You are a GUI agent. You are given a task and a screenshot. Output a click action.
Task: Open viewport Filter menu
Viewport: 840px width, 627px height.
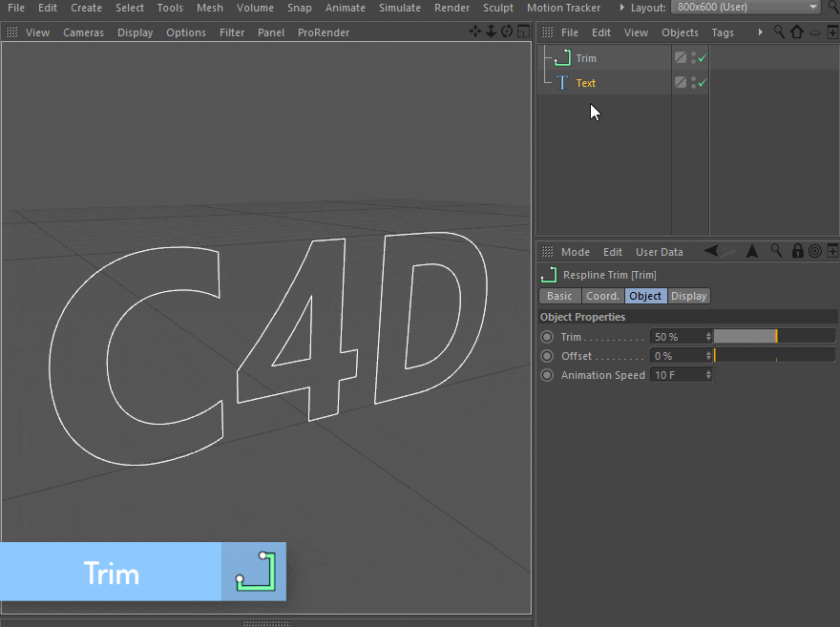coord(232,32)
